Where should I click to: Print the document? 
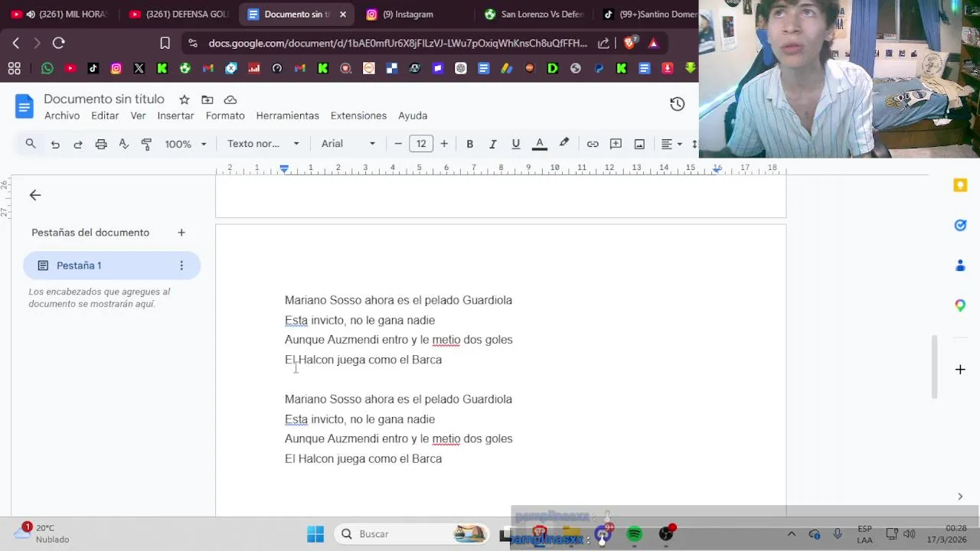click(101, 144)
